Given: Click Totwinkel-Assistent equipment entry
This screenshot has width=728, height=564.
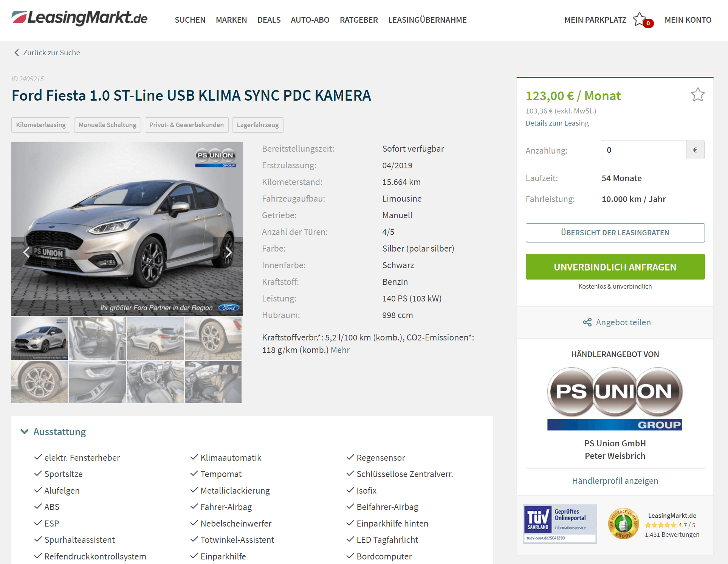Looking at the screenshot, I should (237, 540).
